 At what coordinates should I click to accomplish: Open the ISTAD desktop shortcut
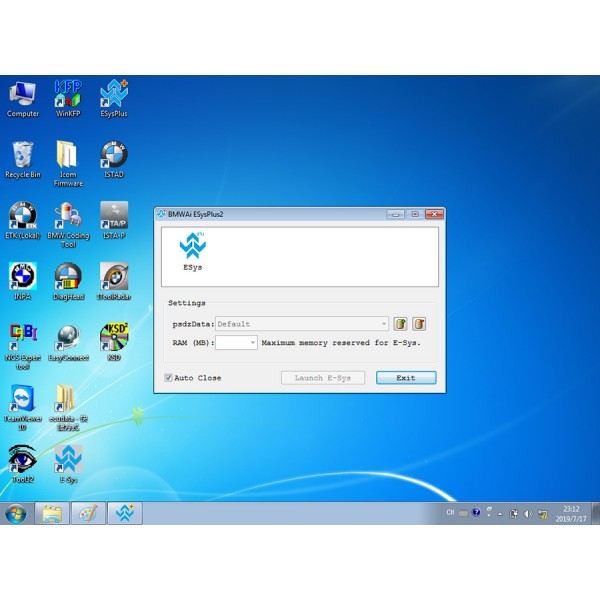114,160
